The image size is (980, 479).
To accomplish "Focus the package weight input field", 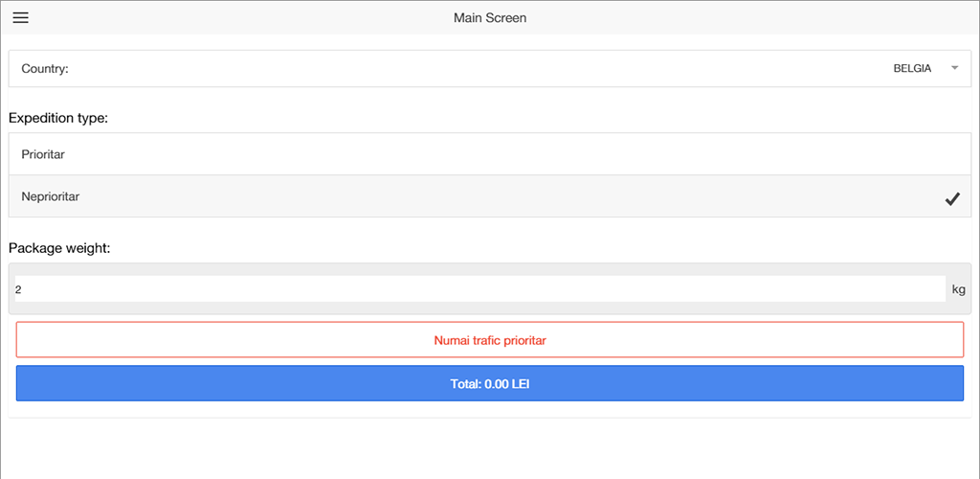I will (479, 288).
